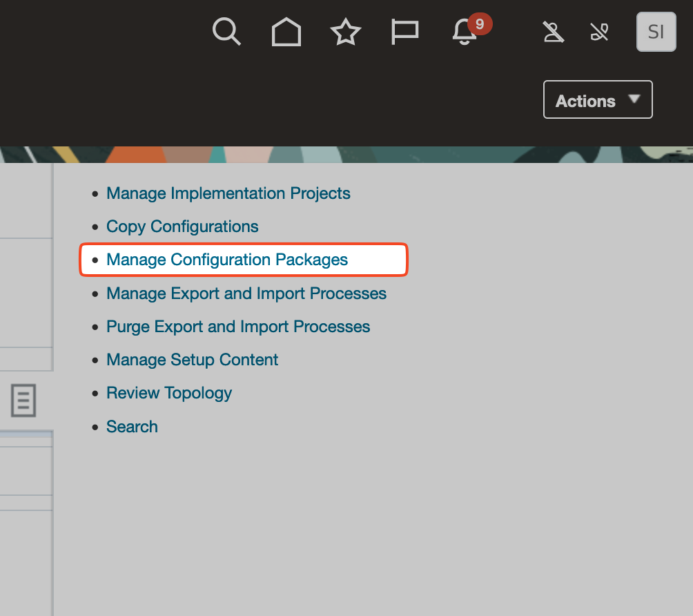
Task: Open the Notifications bell icon
Action: (x=465, y=32)
